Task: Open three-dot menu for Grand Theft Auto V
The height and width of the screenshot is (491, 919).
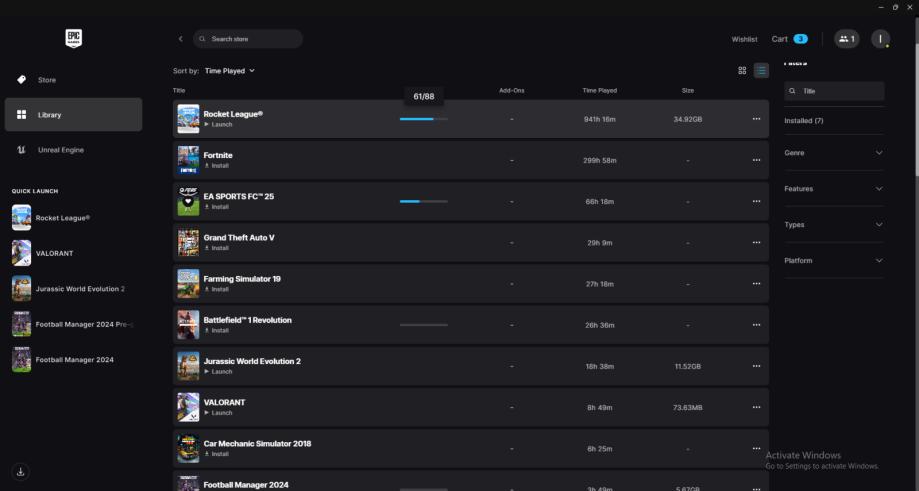Action: pos(756,242)
